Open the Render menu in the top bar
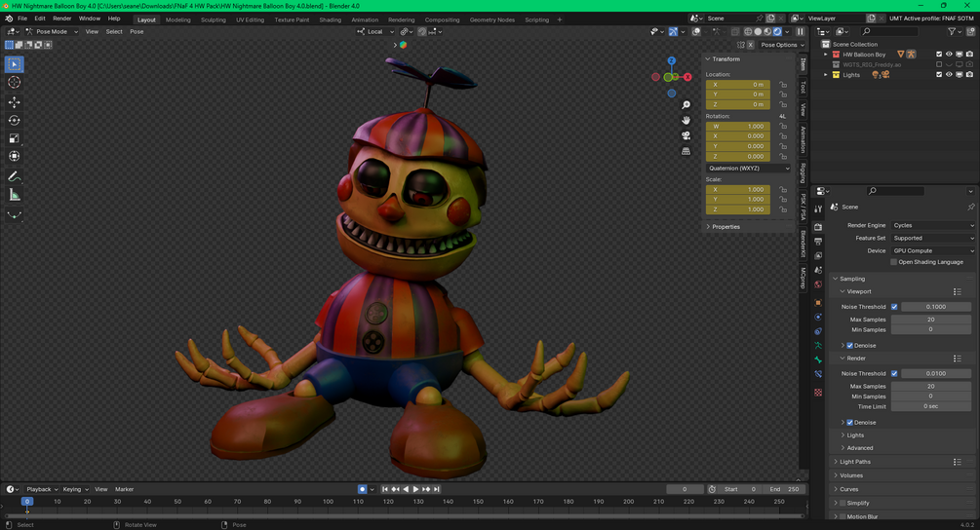Screen dimensions: 980x530 61,19
